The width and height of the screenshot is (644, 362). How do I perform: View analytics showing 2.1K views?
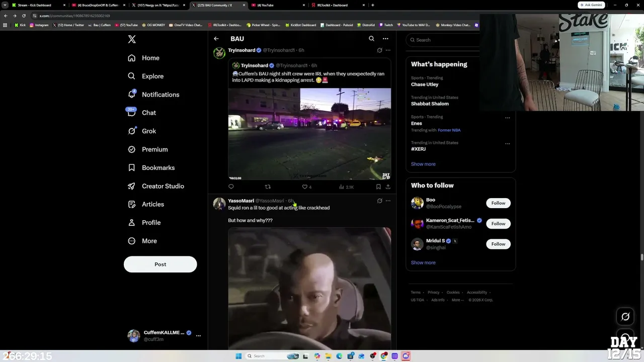pyautogui.click(x=347, y=187)
